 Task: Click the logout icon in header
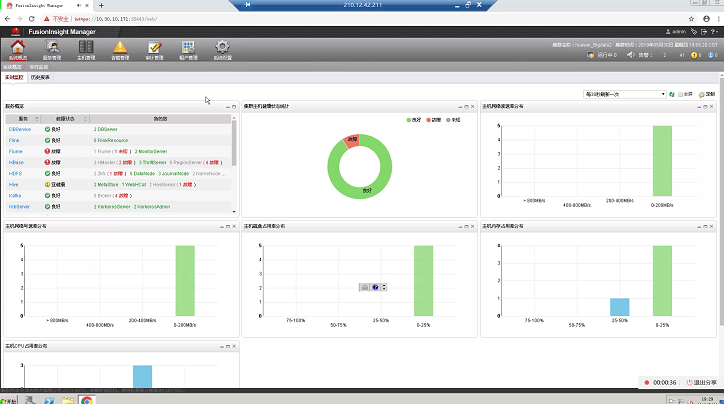pos(704,32)
